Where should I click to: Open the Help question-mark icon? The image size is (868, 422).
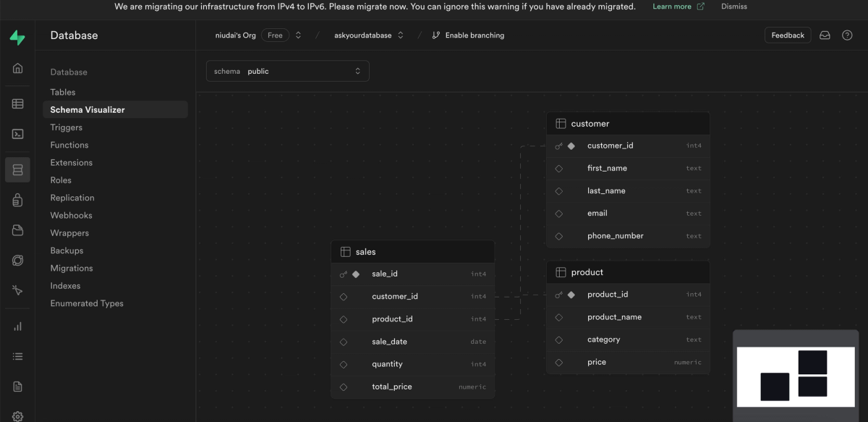847,35
